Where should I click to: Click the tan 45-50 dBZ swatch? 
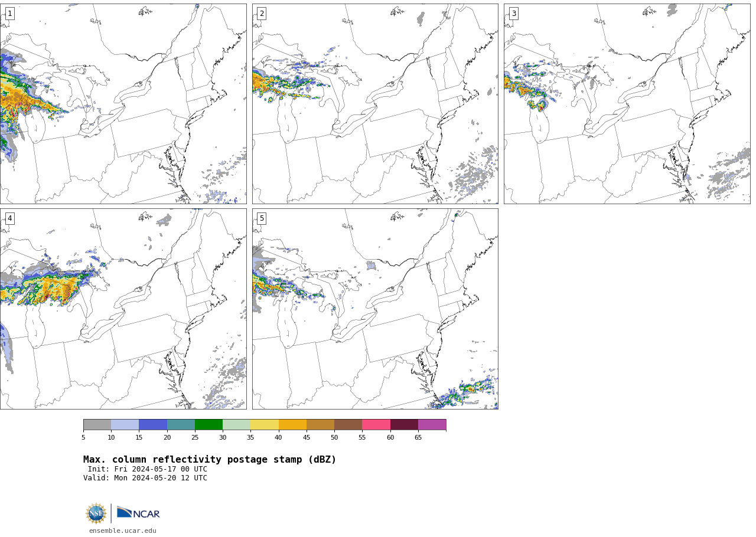tap(320, 425)
